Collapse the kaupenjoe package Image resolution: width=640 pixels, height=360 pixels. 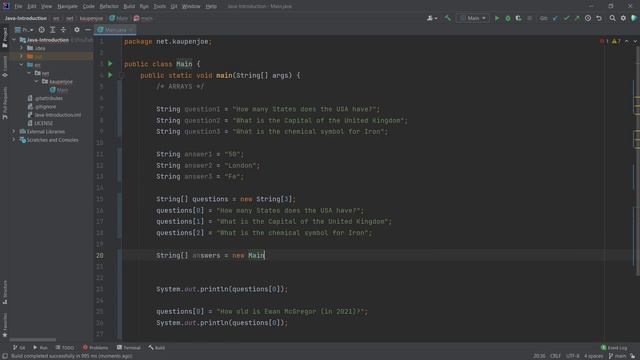[x=37, y=82]
